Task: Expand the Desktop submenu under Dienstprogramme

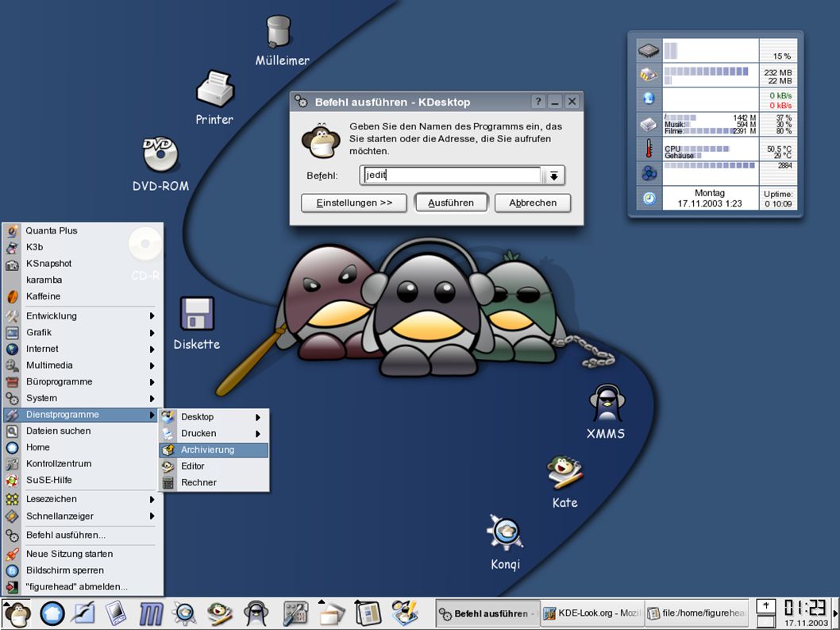Action: [214, 417]
